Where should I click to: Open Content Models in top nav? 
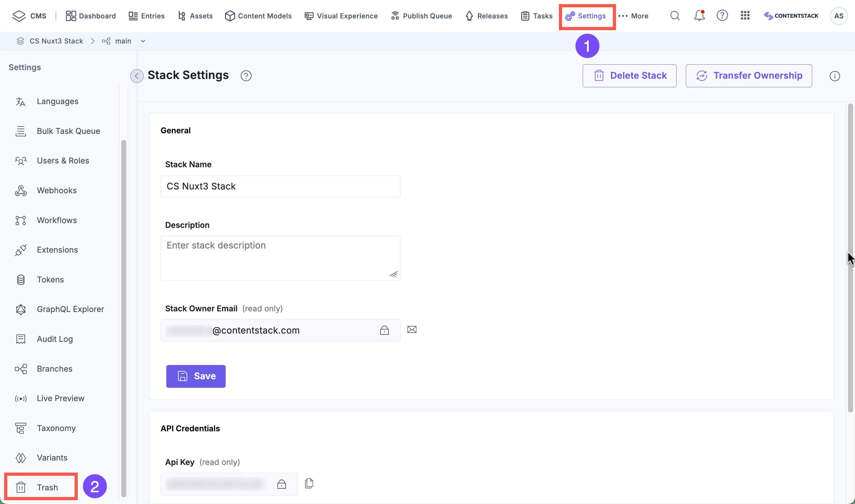pos(258,16)
